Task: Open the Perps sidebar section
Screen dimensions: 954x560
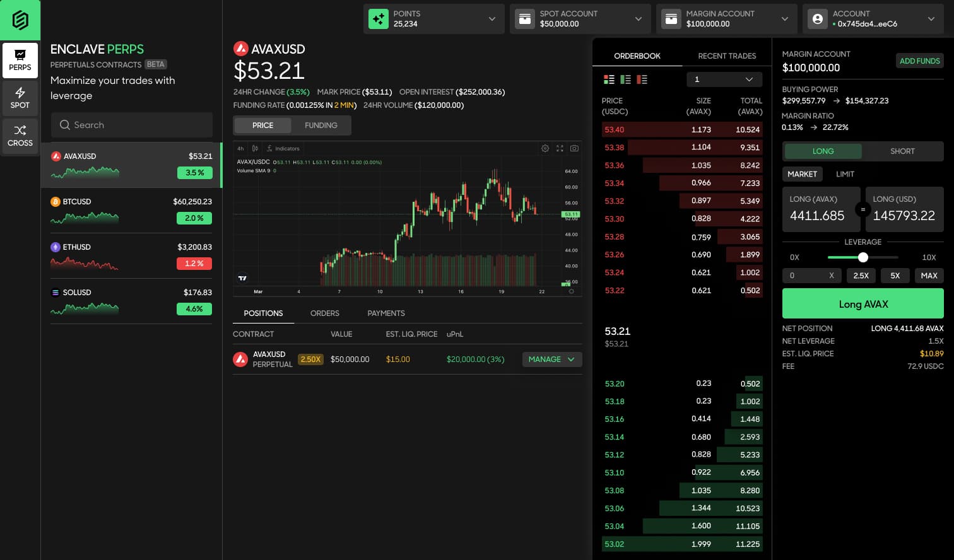Action: (x=20, y=61)
